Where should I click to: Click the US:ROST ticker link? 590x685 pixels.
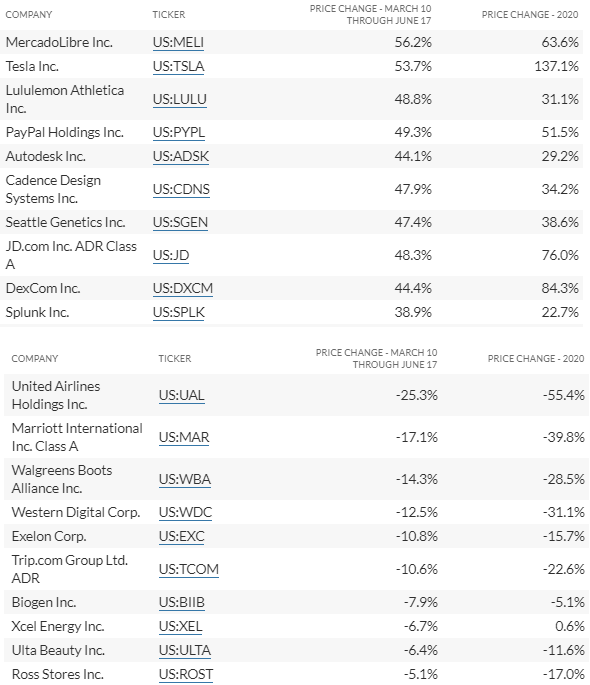[186, 675]
